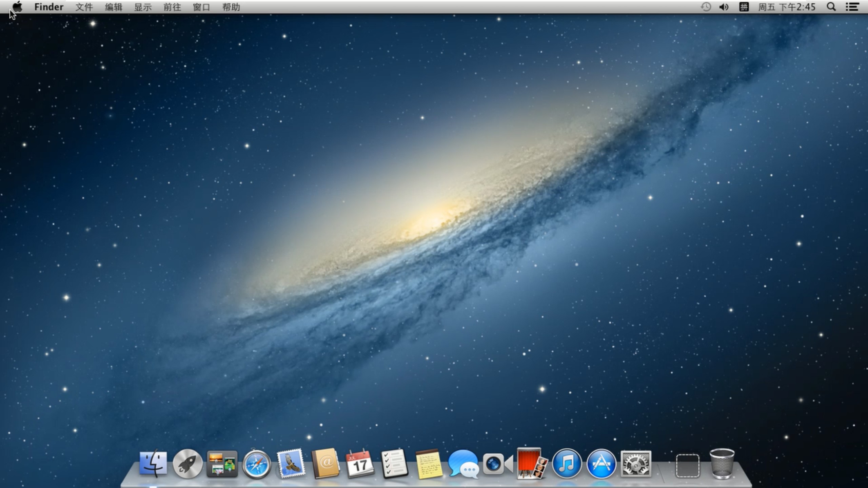Open Finder from the Dock
Screen dimensions: 868x488
pyautogui.click(x=153, y=463)
